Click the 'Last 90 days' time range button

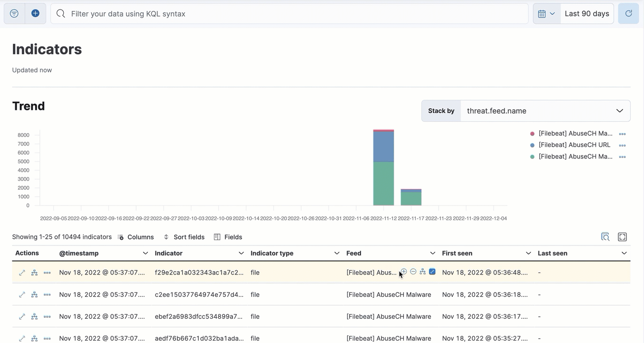pyautogui.click(x=587, y=13)
